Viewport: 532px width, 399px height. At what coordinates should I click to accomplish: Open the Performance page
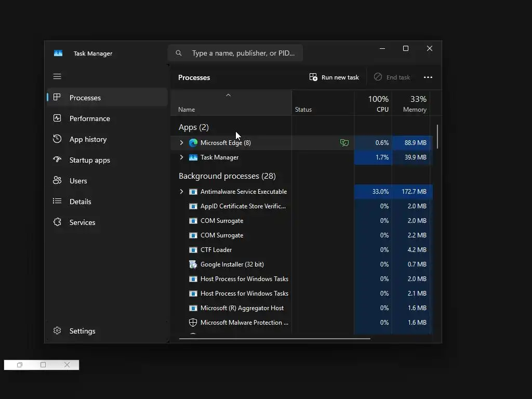[x=107, y=118]
